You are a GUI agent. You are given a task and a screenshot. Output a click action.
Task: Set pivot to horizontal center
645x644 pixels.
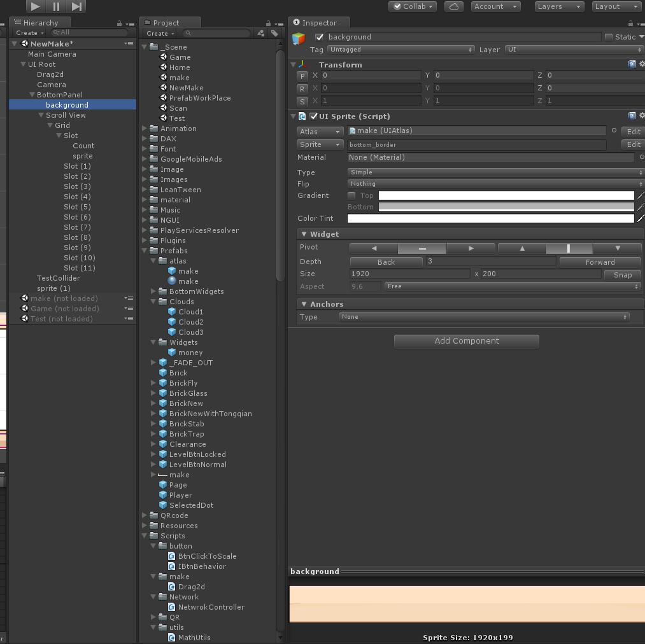tap(422, 248)
